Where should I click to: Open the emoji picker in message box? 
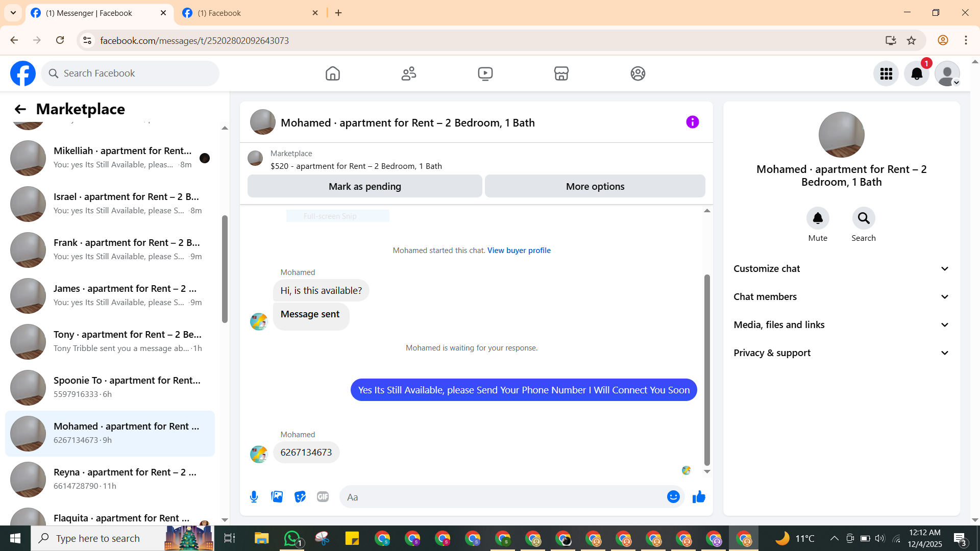(x=673, y=497)
